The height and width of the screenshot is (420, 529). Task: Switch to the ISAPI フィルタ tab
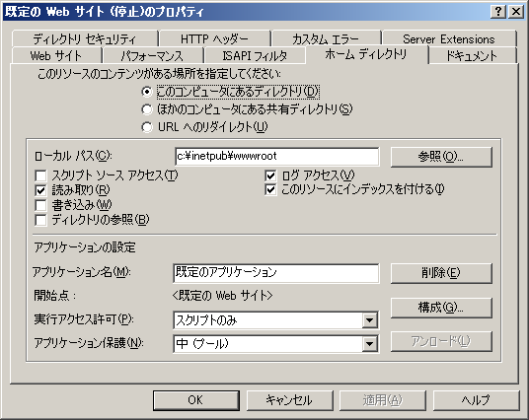point(255,55)
